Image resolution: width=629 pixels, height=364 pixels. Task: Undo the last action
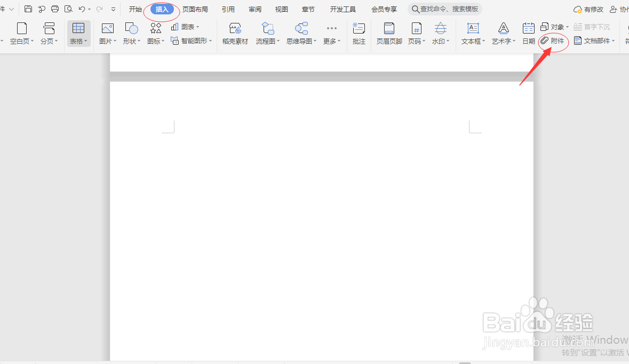click(82, 9)
